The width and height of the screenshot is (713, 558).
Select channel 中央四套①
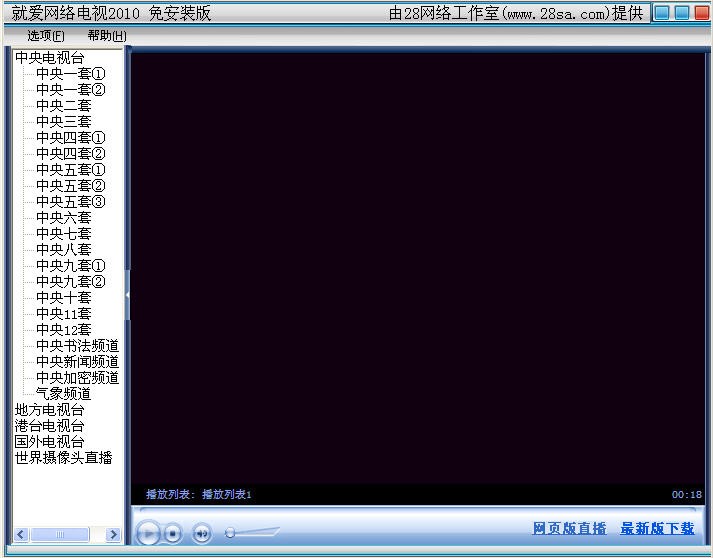point(70,137)
